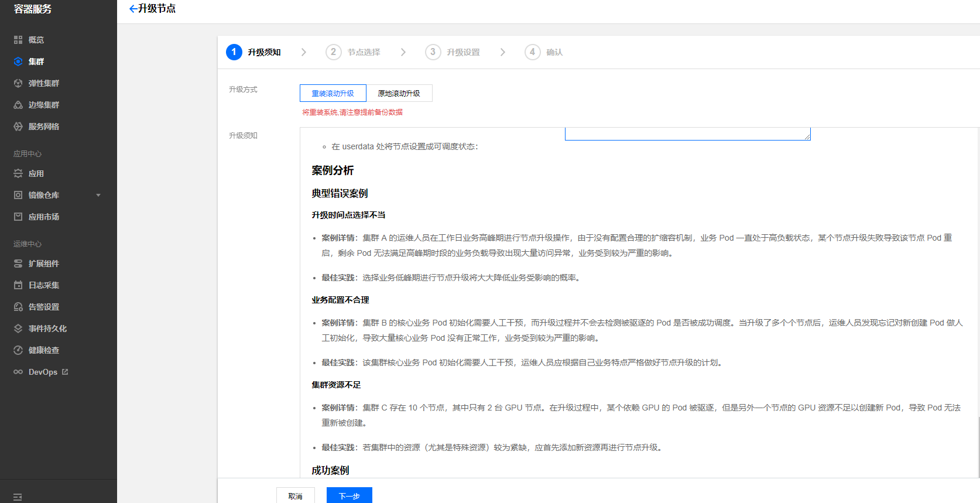Click the 升级时间点选择不当 subheading
This screenshot has width=980, height=503.
click(x=348, y=215)
